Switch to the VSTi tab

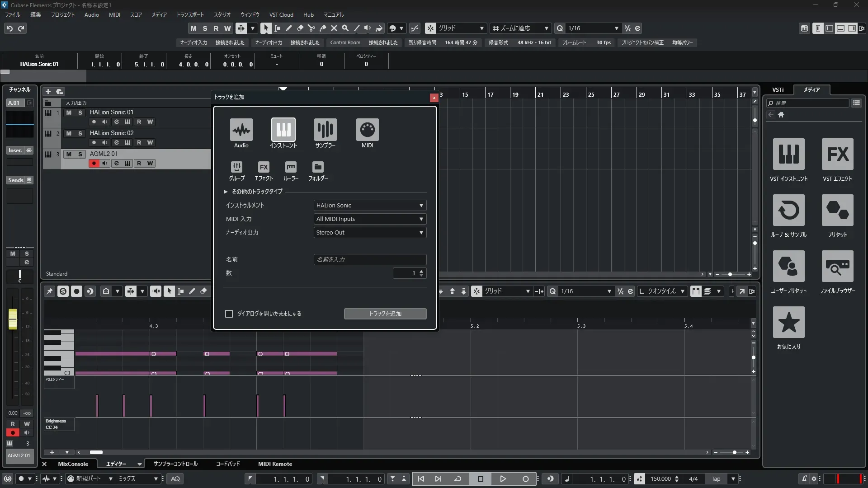(x=778, y=90)
